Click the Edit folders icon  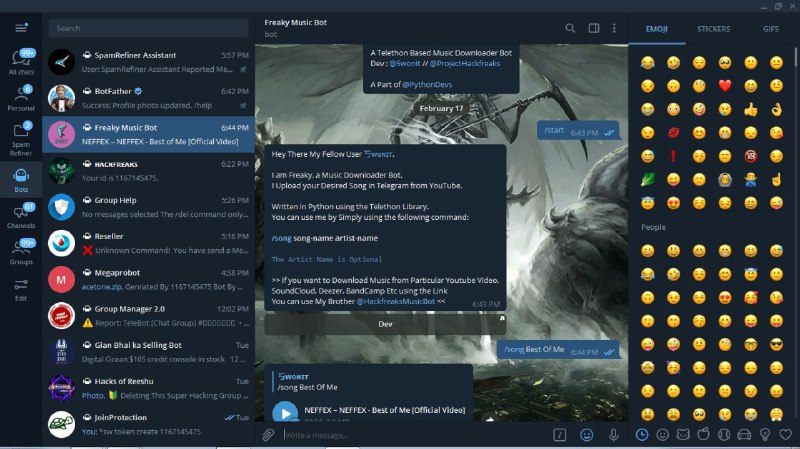[21, 289]
